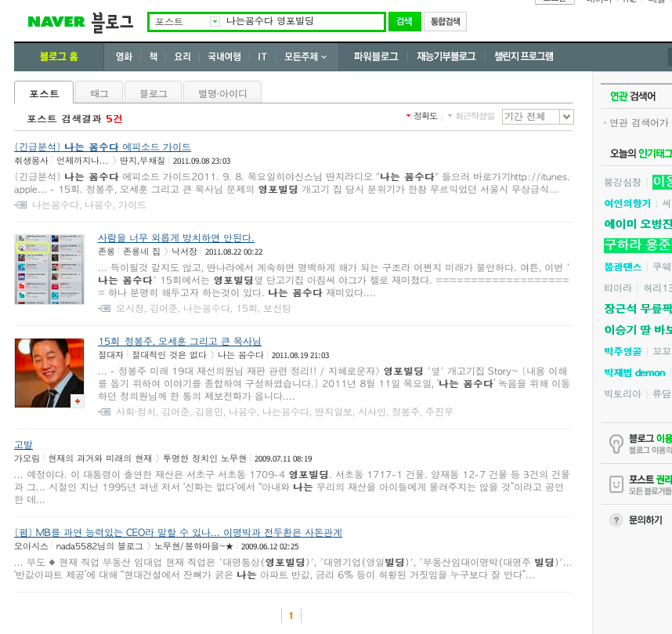Open 블로그 홈 in navigation bar
This screenshot has width=672, height=634.
(x=59, y=56)
